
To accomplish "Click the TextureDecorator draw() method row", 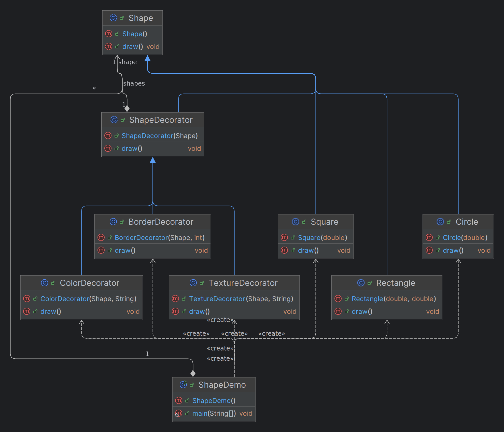I will coord(199,311).
